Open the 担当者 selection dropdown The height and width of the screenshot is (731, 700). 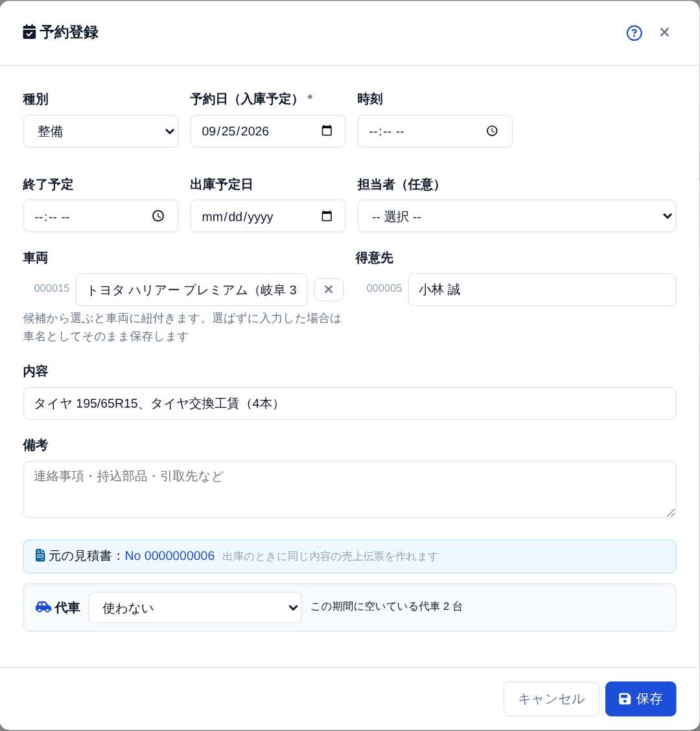(x=517, y=216)
